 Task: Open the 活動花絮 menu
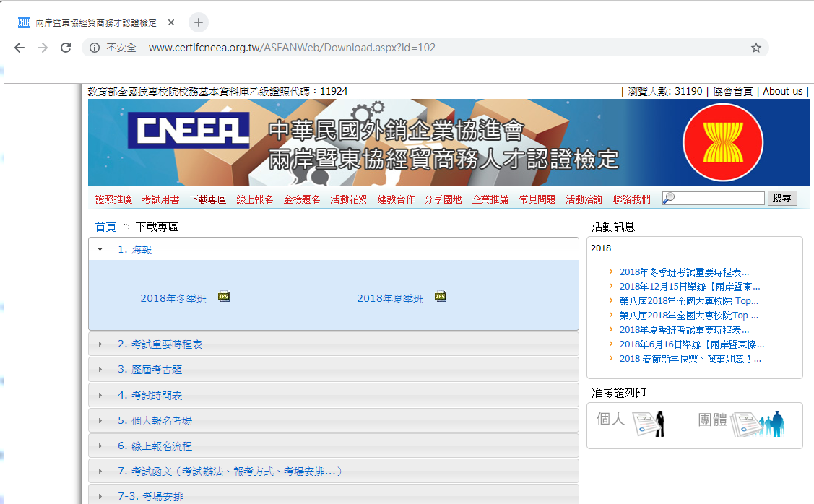click(x=348, y=199)
